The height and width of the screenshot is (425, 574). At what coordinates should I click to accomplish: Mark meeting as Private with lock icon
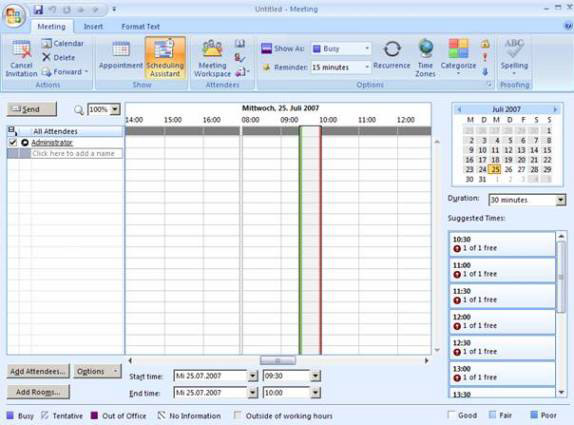[x=485, y=44]
